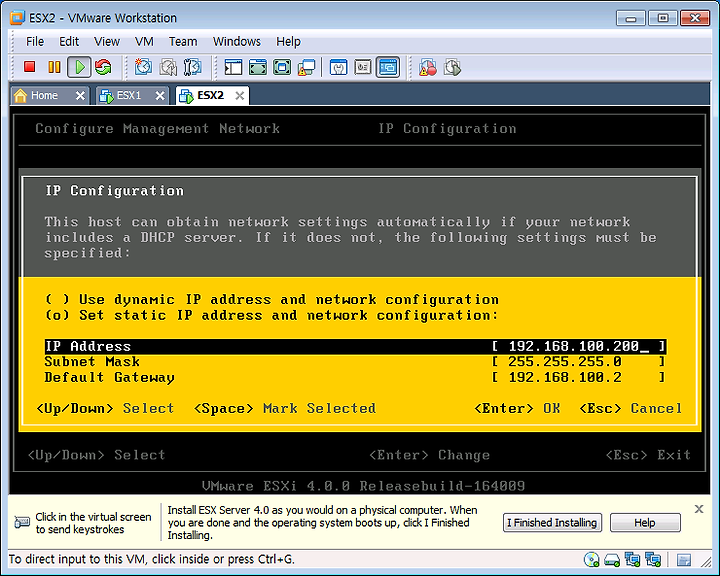Open the View menu
The height and width of the screenshot is (576, 720).
(x=107, y=41)
